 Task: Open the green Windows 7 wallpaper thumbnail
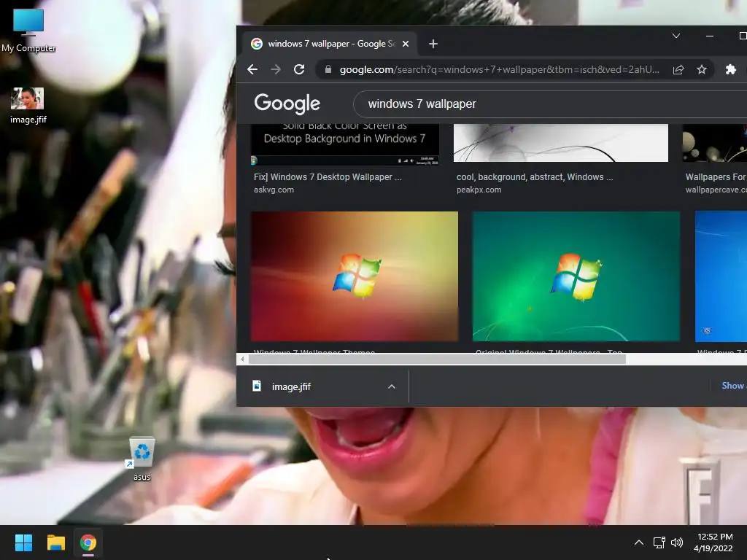click(576, 276)
